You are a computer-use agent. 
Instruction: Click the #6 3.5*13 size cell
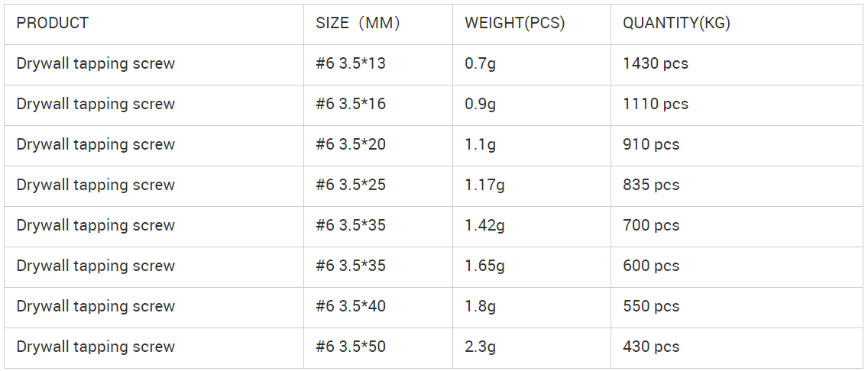click(x=351, y=63)
